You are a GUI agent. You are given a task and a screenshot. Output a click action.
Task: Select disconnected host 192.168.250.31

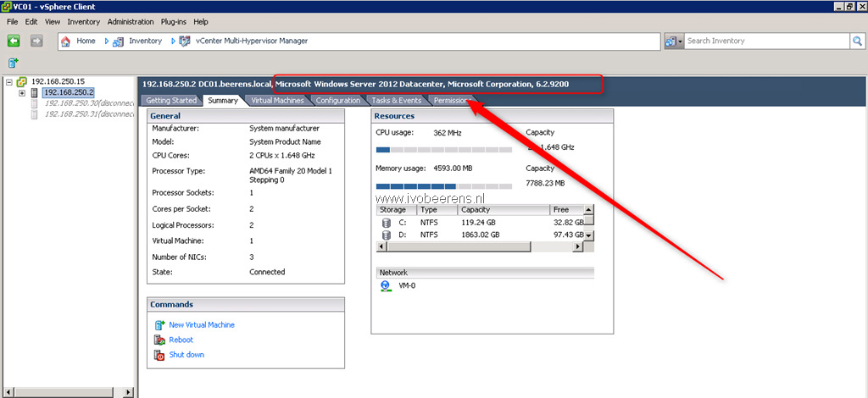89,114
